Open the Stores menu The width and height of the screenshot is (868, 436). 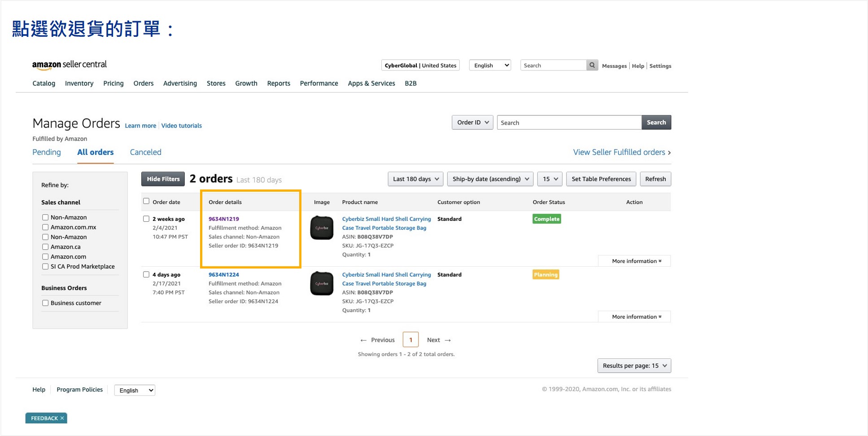pos(216,84)
